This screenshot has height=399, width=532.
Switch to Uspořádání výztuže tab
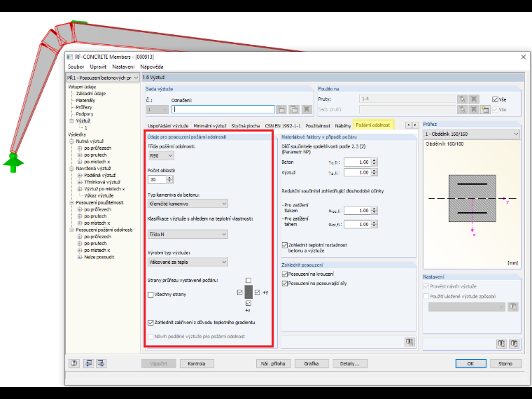coord(168,125)
